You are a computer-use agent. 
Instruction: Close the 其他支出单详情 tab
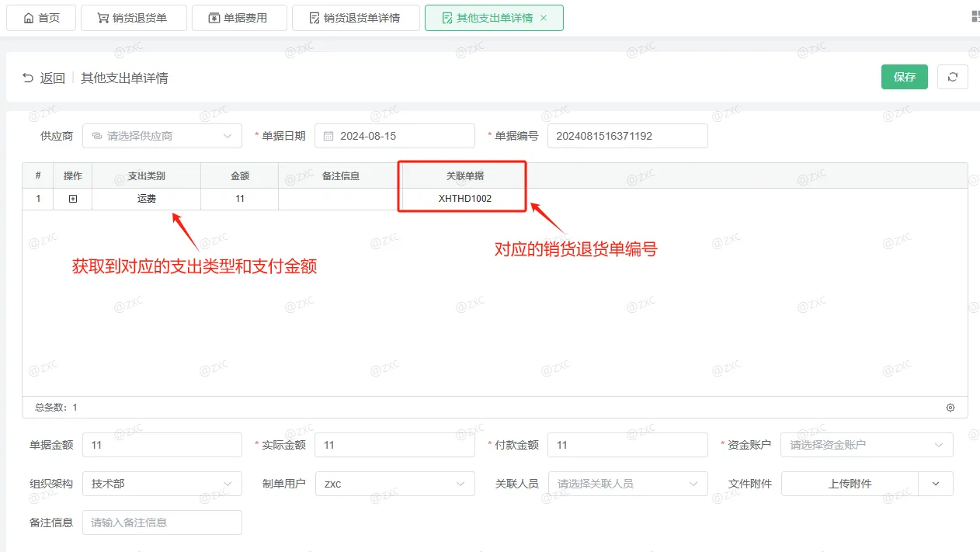click(x=543, y=18)
